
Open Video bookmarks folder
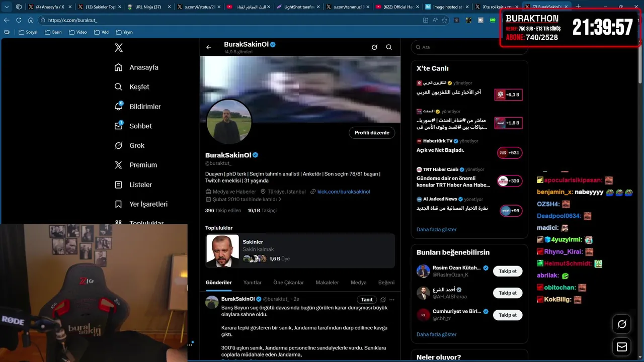pos(77,32)
